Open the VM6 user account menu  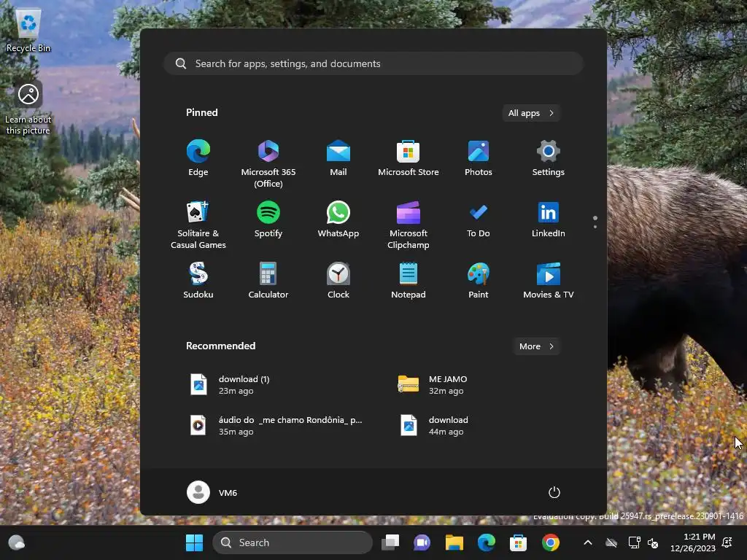click(212, 492)
